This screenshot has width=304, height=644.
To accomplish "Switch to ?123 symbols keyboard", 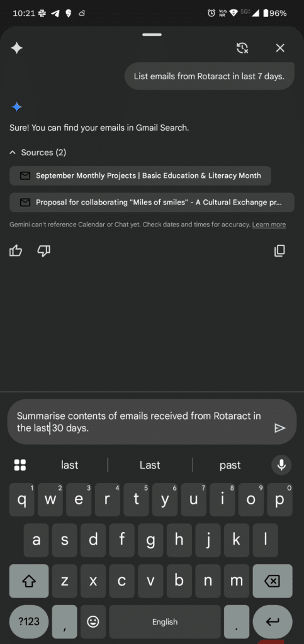I will coord(29,622).
